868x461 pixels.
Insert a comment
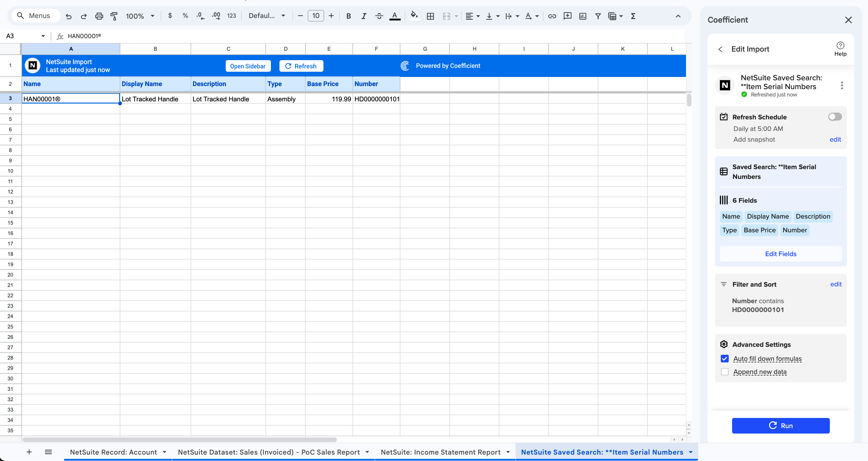(x=567, y=16)
